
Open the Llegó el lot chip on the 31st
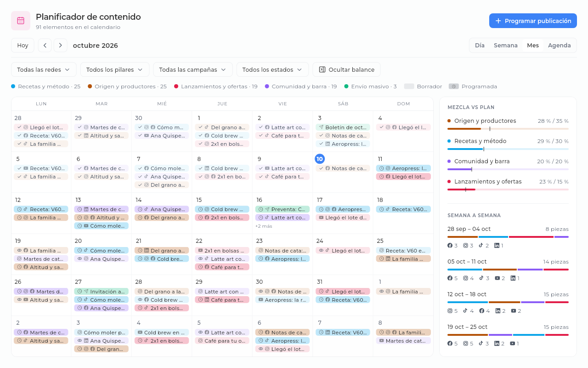[x=343, y=292]
